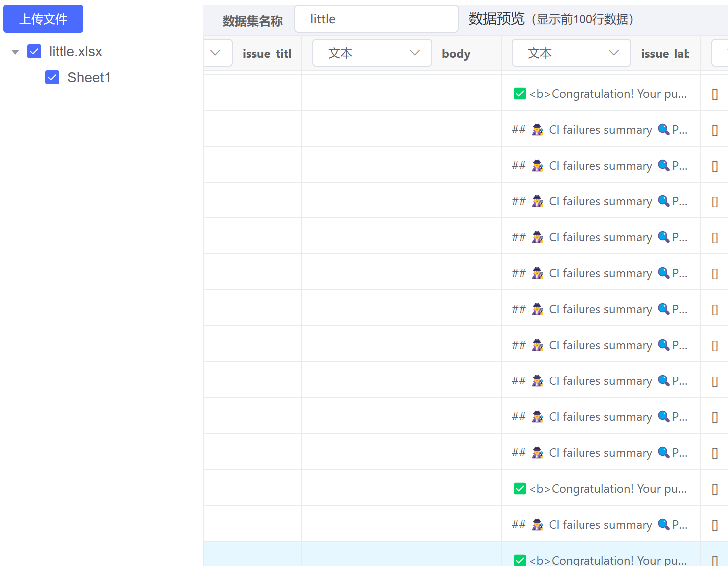The width and height of the screenshot is (728, 566).
Task: Toggle the little.xlsx selection on and off
Action: point(34,51)
